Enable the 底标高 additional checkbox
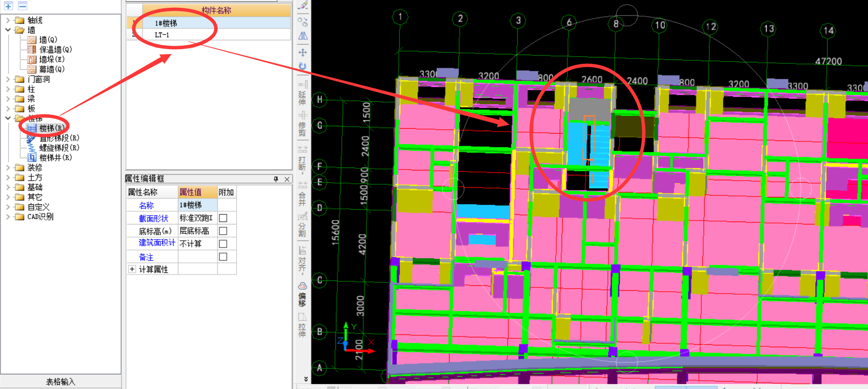868x389 pixels. 223,231
